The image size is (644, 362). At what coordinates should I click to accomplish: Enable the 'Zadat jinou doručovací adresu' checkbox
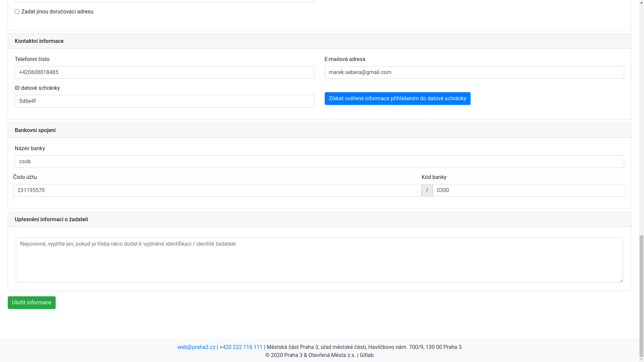pyautogui.click(x=17, y=12)
